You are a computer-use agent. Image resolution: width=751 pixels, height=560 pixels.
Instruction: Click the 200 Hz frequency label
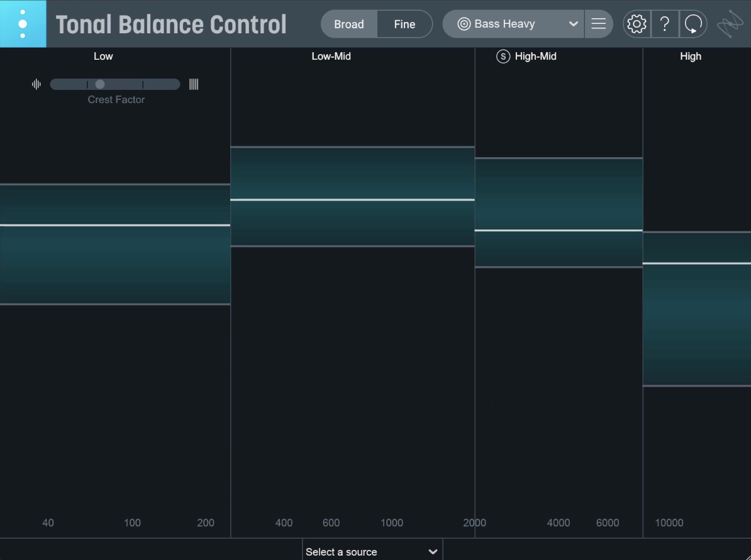tap(206, 523)
